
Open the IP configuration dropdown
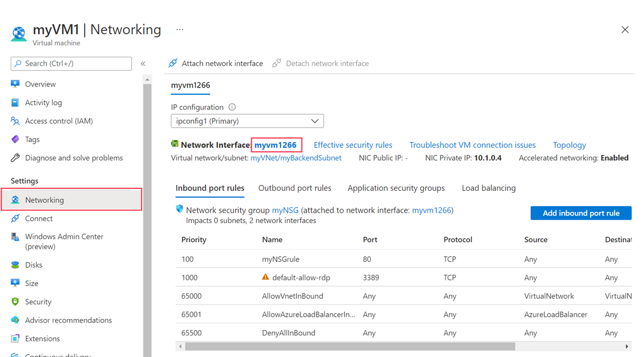click(x=247, y=121)
